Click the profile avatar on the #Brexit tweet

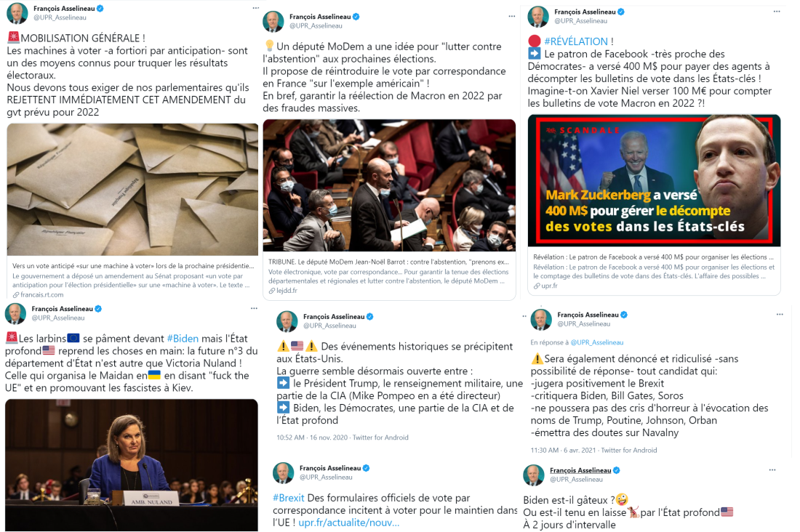[x=283, y=473]
